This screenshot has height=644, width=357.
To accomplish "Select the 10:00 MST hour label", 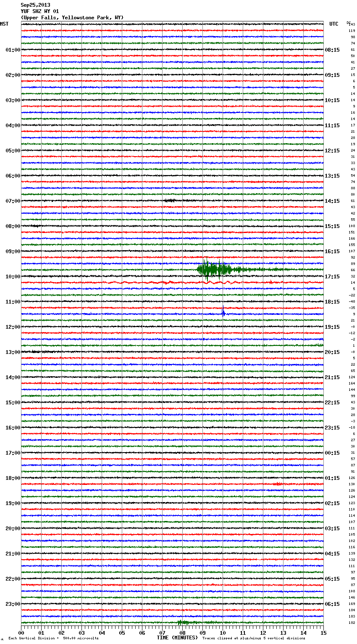I will click(x=13, y=277).
